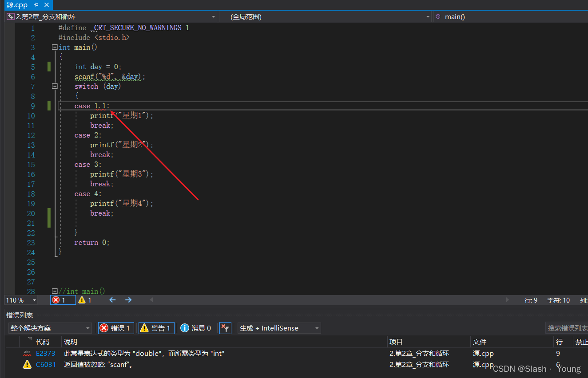Open the E2373 error code link

pyautogui.click(x=46, y=354)
